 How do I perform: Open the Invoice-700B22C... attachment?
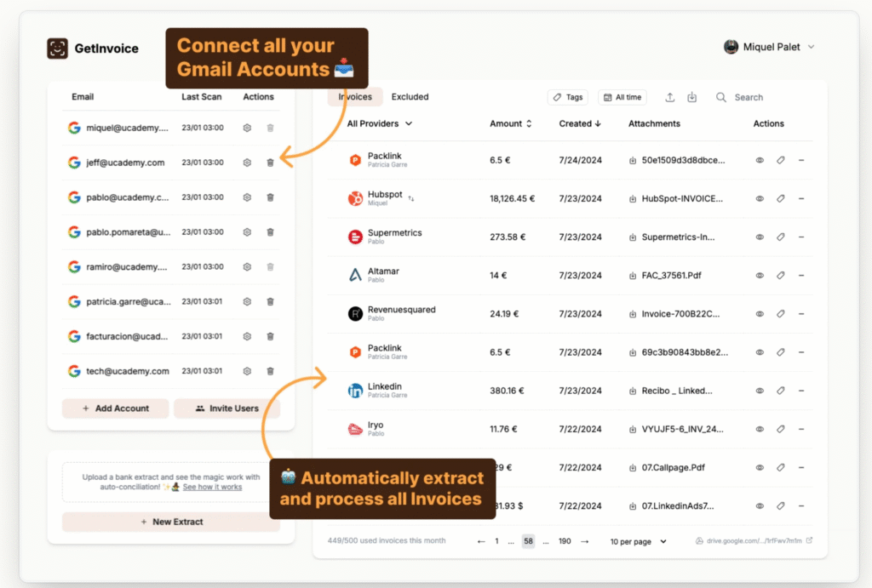[x=680, y=313]
